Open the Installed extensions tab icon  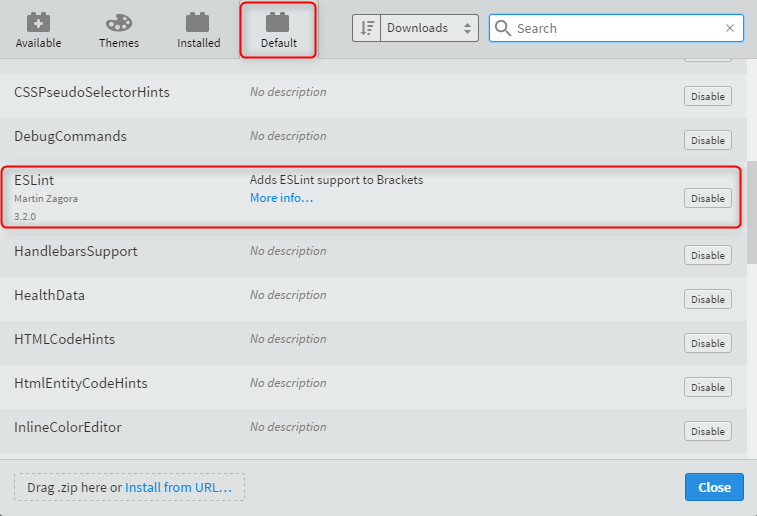coord(198,22)
